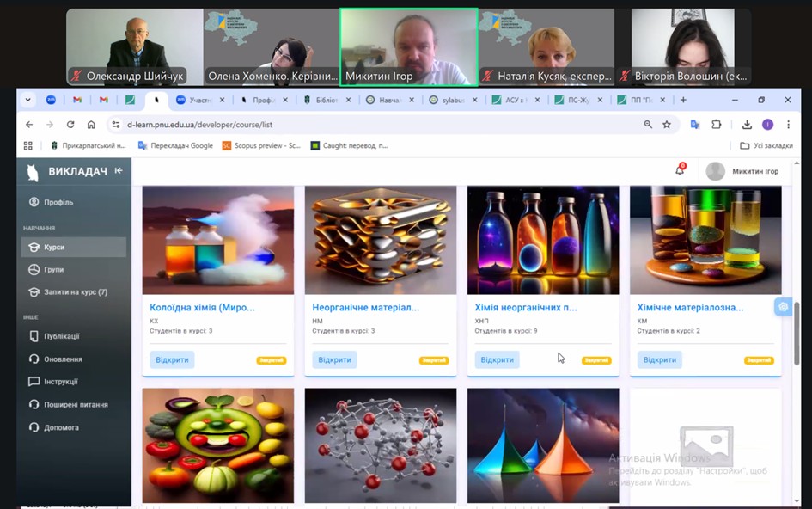Click Відкрити on Хімічне матеріалознавство course card
This screenshot has height=509, width=812.
(659, 359)
